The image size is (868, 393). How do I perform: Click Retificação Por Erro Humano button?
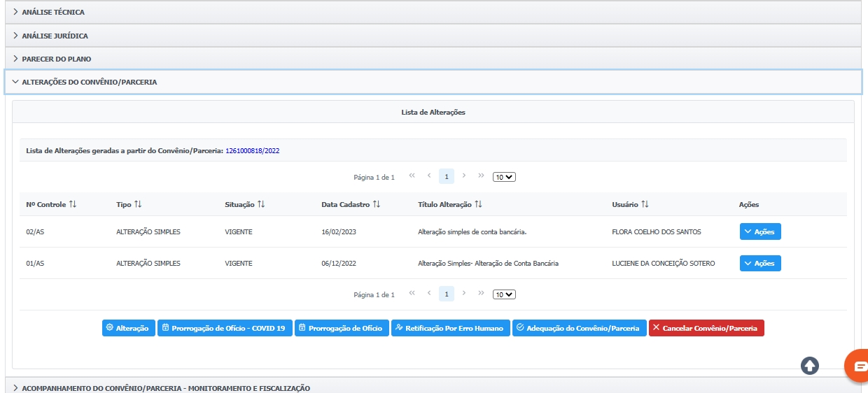(450, 328)
